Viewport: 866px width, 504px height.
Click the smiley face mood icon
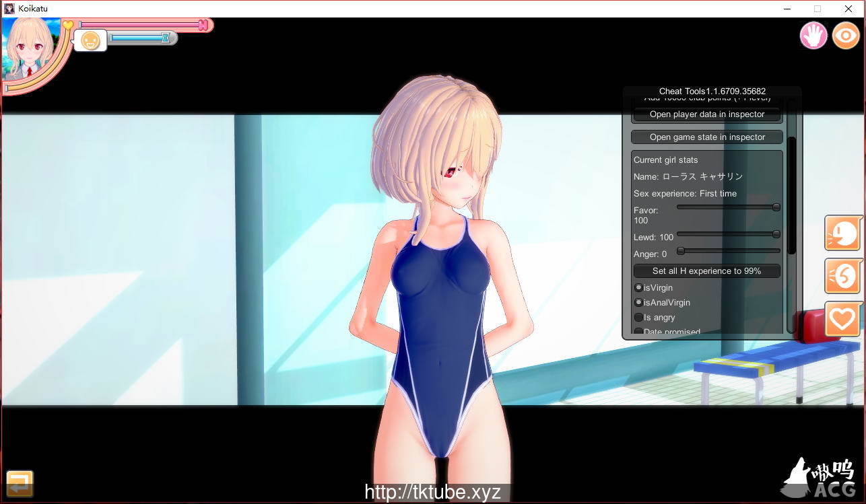(90, 40)
